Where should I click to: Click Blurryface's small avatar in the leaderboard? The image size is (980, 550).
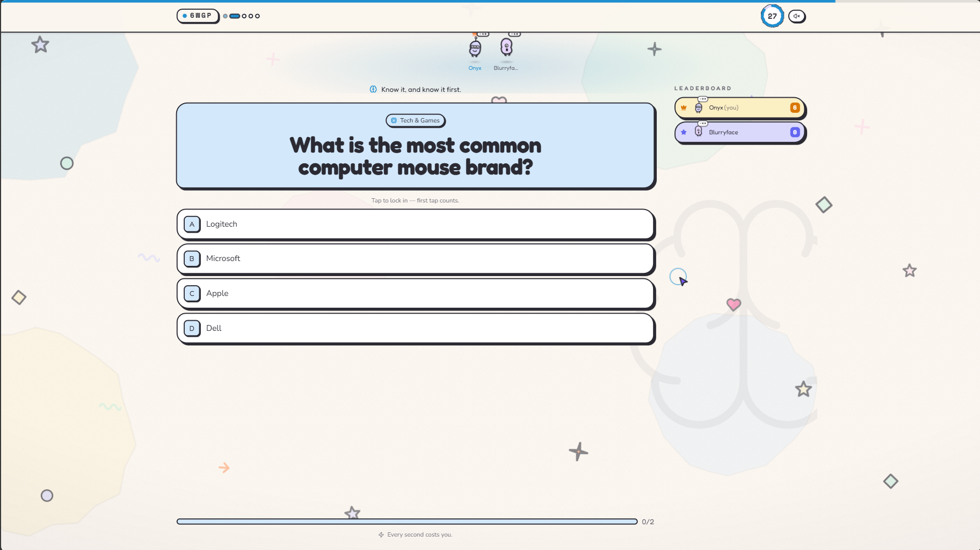pyautogui.click(x=699, y=131)
